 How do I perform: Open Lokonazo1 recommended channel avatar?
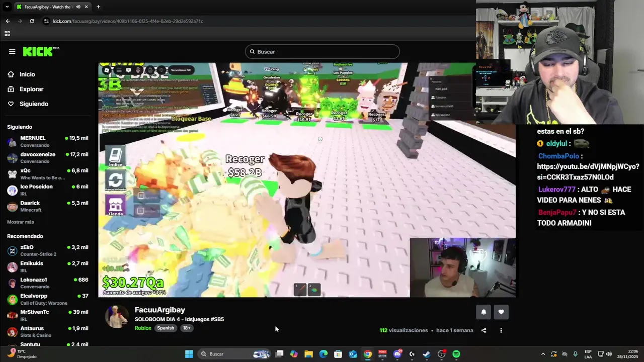(x=12, y=283)
